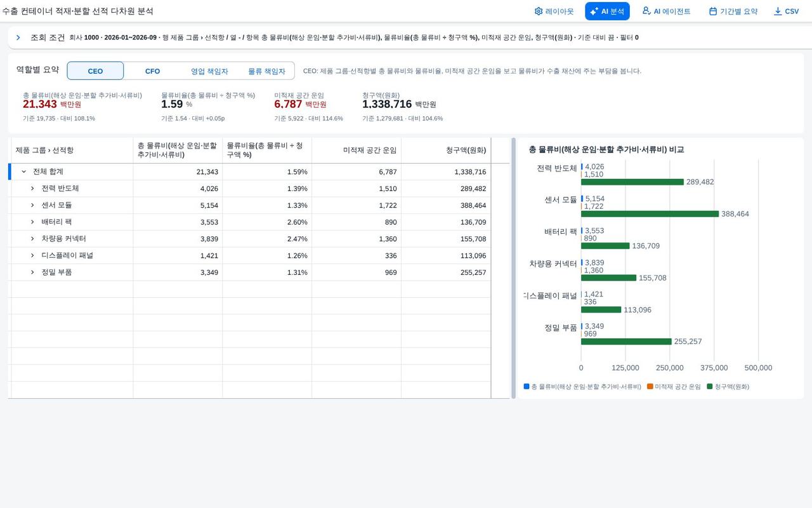812x508 pixels.
Task: Download data with the CSV button
Action: 786,11
